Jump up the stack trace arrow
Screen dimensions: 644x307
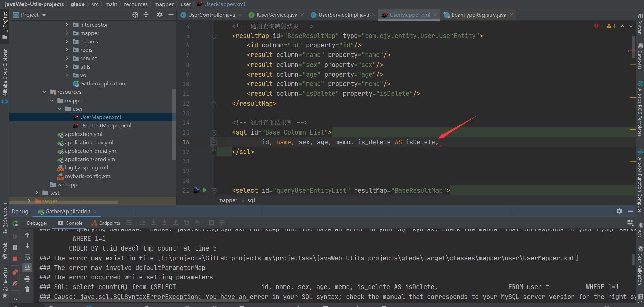(27, 235)
